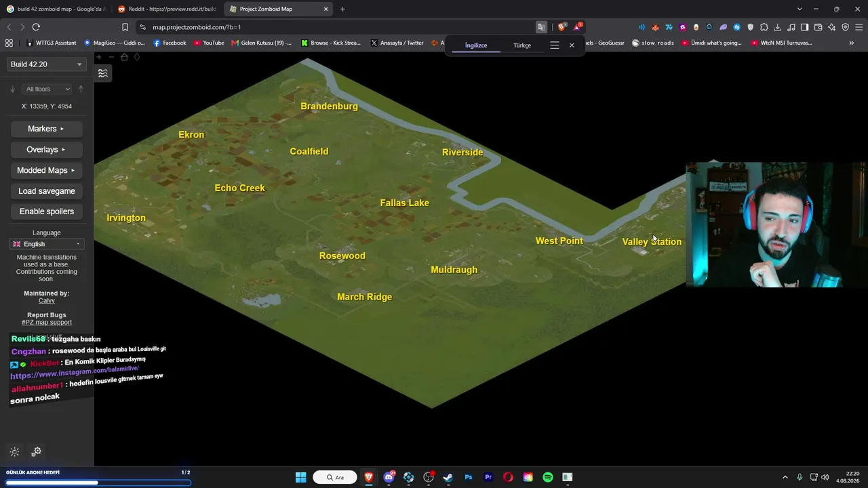The height and width of the screenshot is (488, 868).
Task: Go down one floor with down arrow
Action: click(x=12, y=89)
